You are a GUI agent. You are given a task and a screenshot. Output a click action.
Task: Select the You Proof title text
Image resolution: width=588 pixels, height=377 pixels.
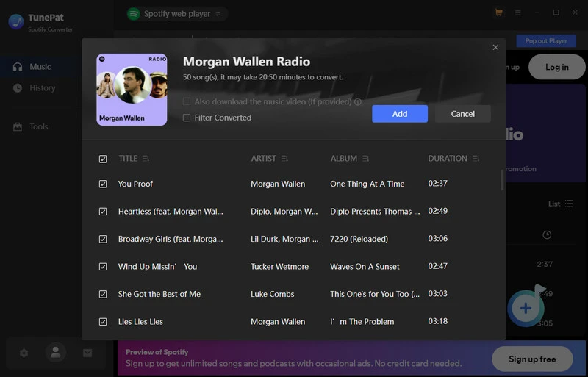pyautogui.click(x=135, y=184)
